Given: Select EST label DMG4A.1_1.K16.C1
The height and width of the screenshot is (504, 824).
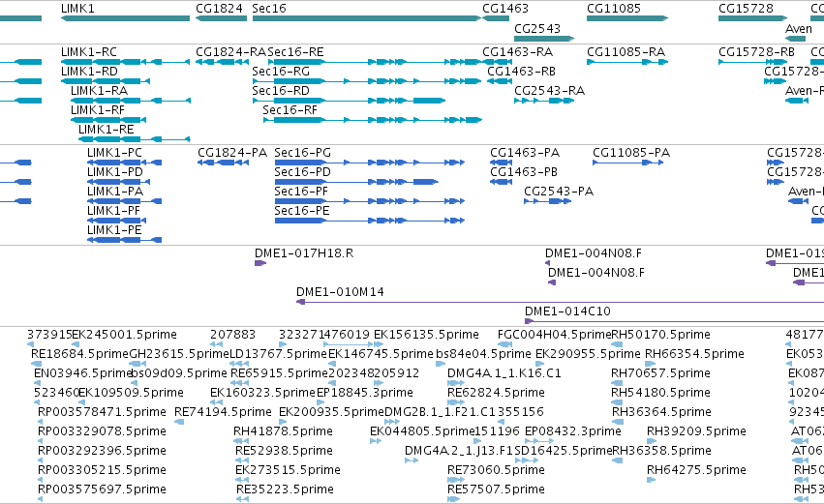Looking at the screenshot, I should (504, 373).
